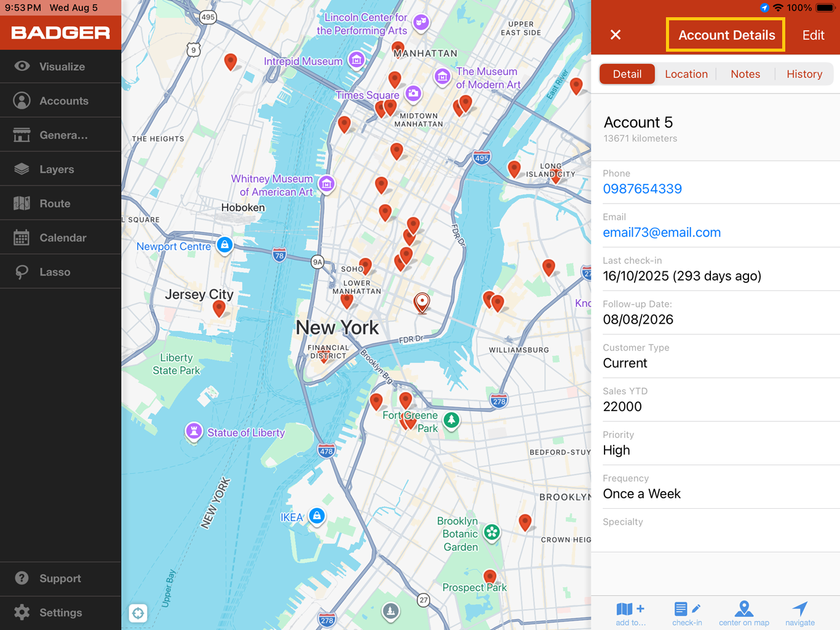Image resolution: width=840 pixels, height=630 pixels.
Task: Tap the Financial District account pin
Action: click(324, 356)
